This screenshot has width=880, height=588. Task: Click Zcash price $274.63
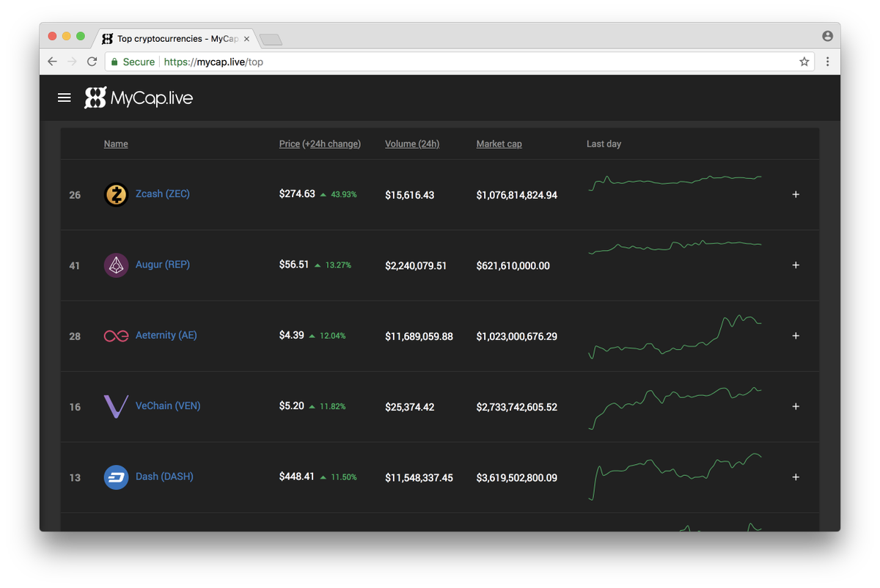coord(297,194)
